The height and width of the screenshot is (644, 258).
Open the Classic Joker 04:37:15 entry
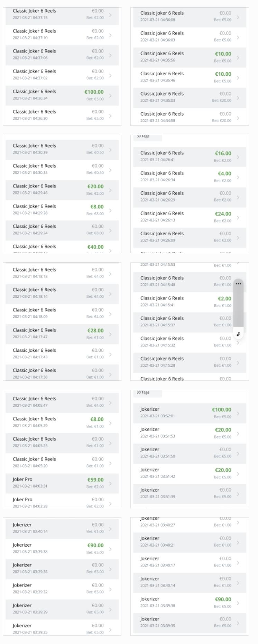[x=62, y=15]
